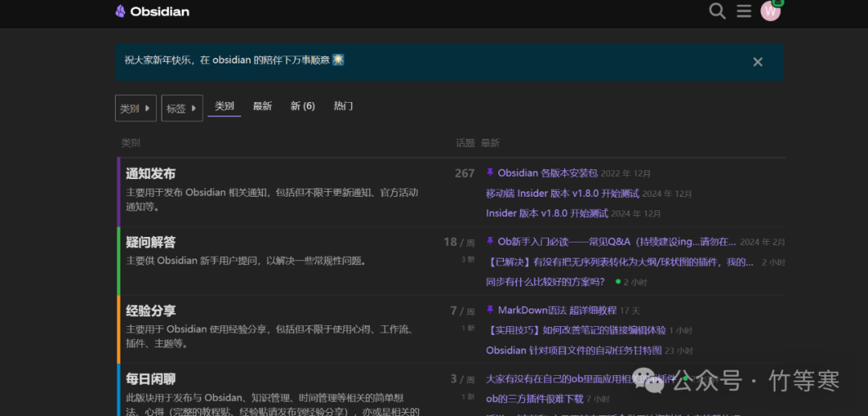The image size is (868, 416).
Task: Open topic MarkDown语法 超详细教程
Action: pyautogui.click(x=557, y=310)
